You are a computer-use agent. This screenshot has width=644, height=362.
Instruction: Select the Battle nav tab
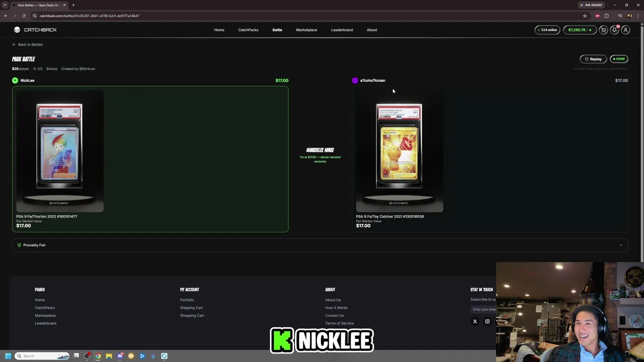point(277,30)
